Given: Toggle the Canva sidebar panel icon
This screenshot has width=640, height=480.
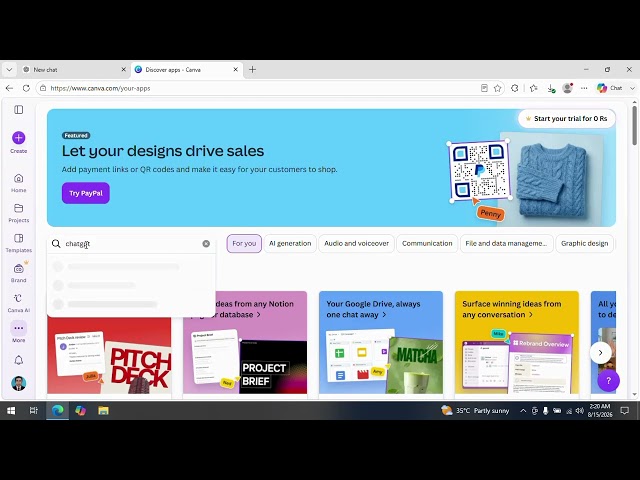Looking at the screenshot, I should pyautogui.click(x=19, y=110).
